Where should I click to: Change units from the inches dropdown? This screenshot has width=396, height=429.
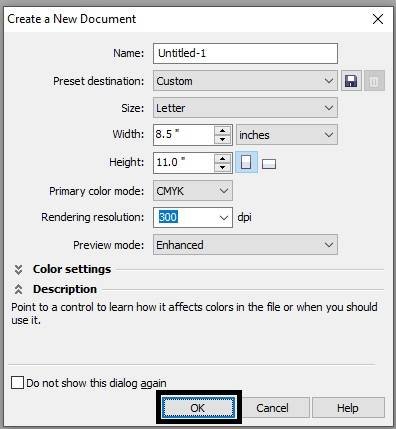click(287, 135)
